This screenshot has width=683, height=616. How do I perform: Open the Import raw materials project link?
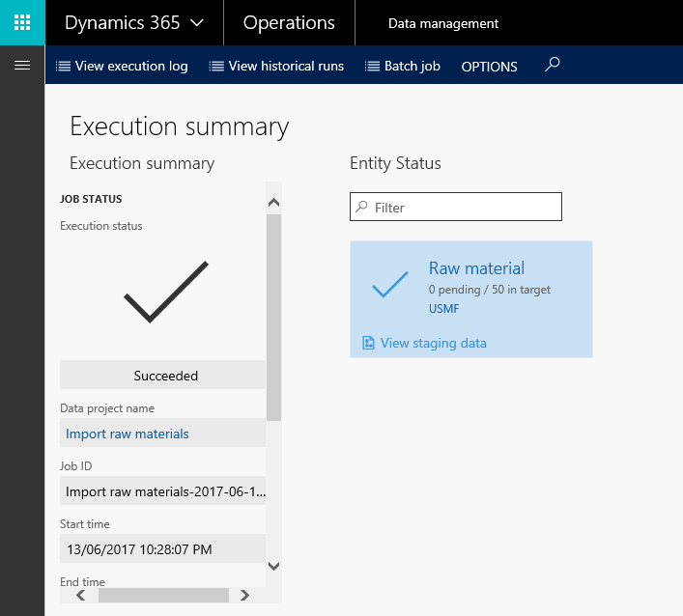click(x=128, y=434)
